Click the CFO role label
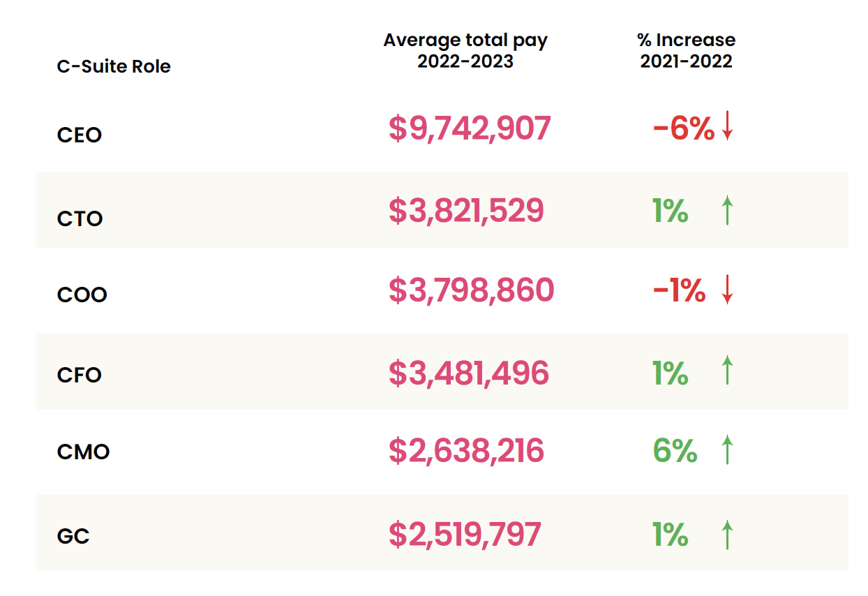This screenshot has height=596, width=868. tap(80, 375)
